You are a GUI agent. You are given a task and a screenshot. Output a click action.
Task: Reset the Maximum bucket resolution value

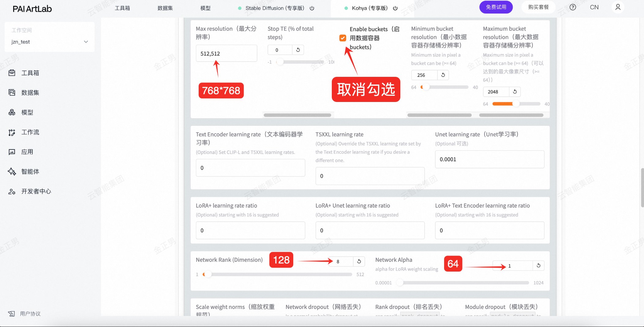[515, 92]
